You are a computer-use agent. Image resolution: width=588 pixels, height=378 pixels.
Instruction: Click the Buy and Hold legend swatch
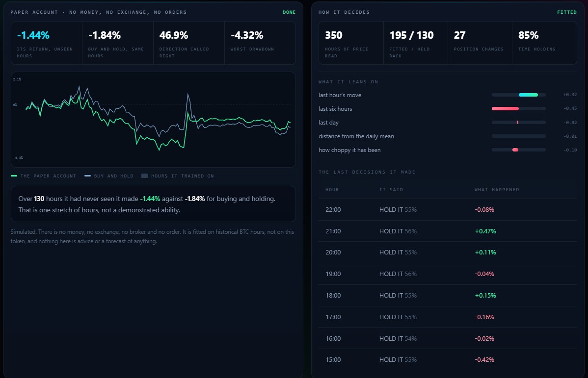point(87,176)
